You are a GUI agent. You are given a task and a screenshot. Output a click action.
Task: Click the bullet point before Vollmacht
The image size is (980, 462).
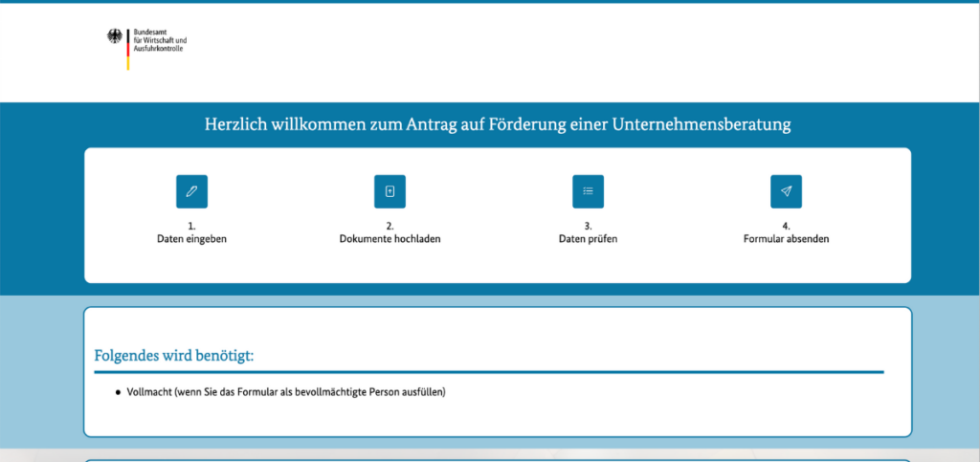118,392
